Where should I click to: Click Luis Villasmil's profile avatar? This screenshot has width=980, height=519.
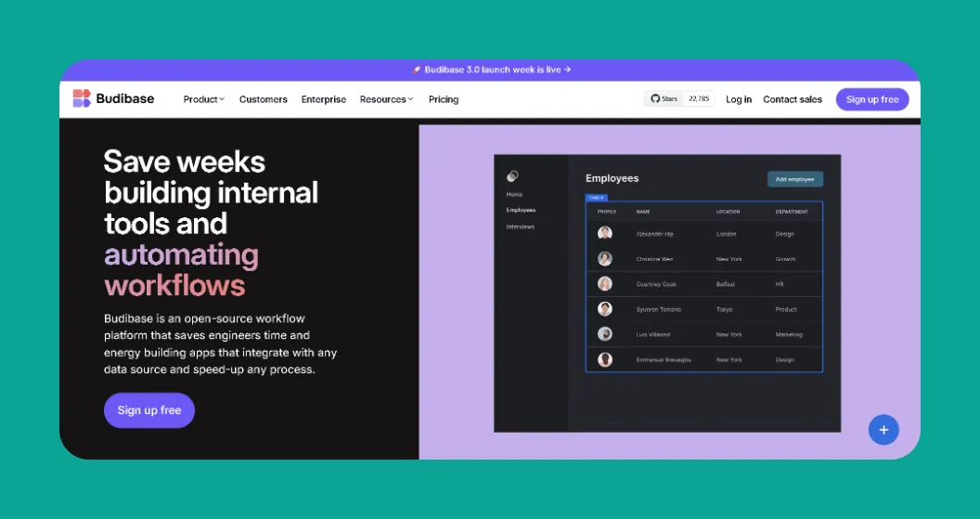click(605, 334)
